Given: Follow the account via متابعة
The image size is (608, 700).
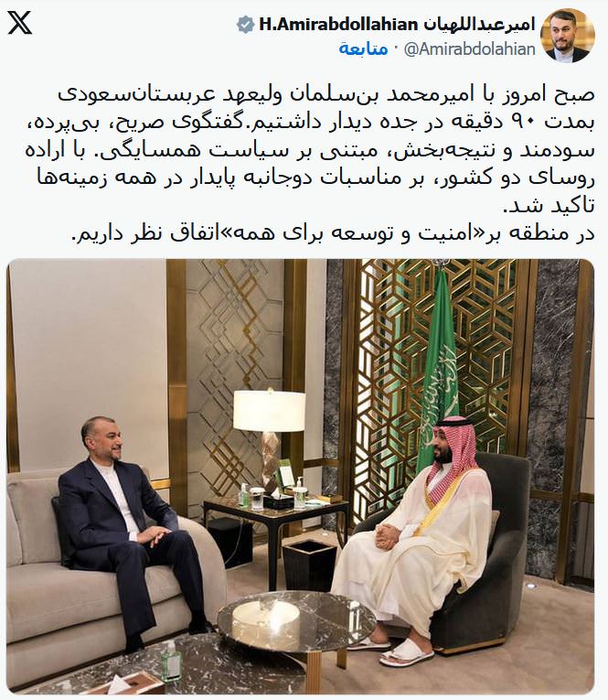Looking at the screenshot, I should click(363, 48).
